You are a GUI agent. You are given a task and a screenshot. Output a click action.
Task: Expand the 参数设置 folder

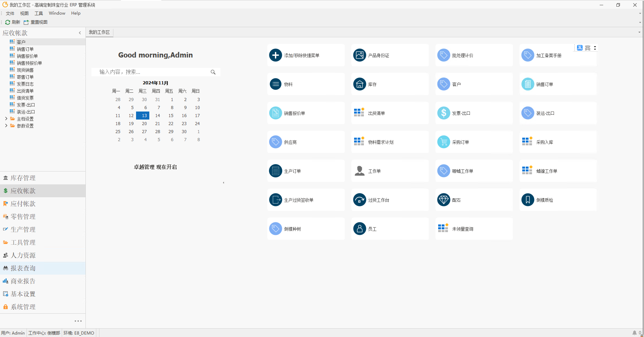point(6,126)
